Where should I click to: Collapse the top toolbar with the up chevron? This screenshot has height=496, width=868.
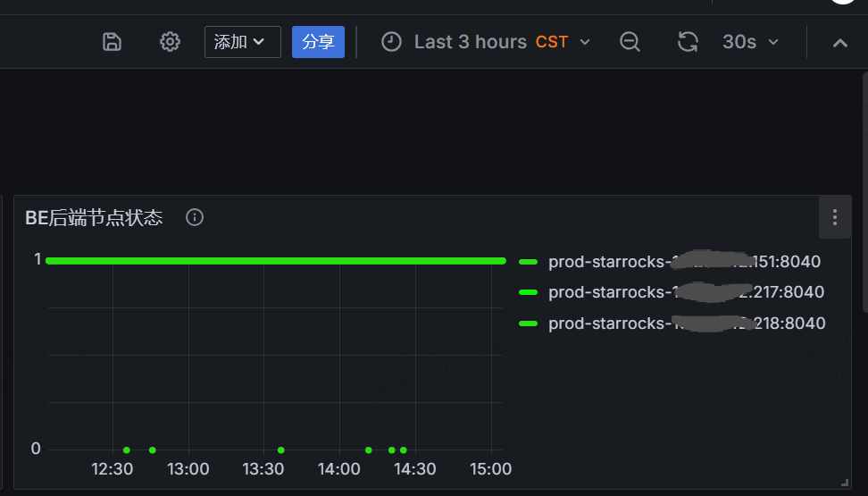839,42
